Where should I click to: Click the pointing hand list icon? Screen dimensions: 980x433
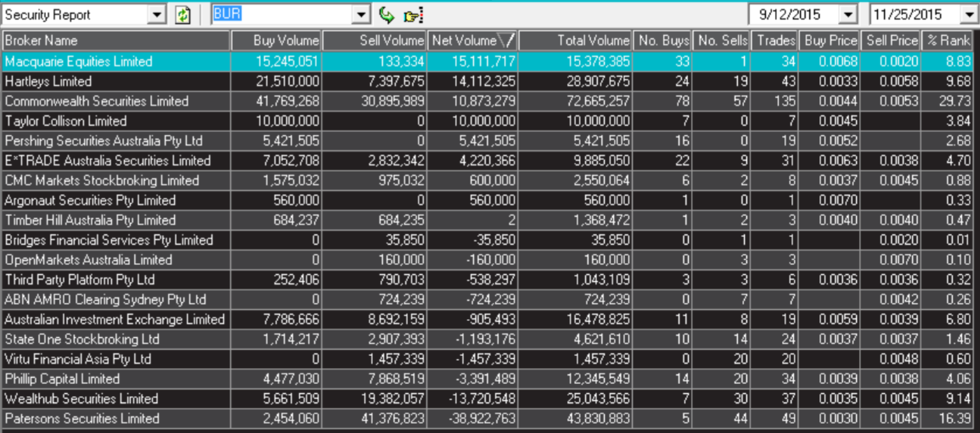click(413, 15)
